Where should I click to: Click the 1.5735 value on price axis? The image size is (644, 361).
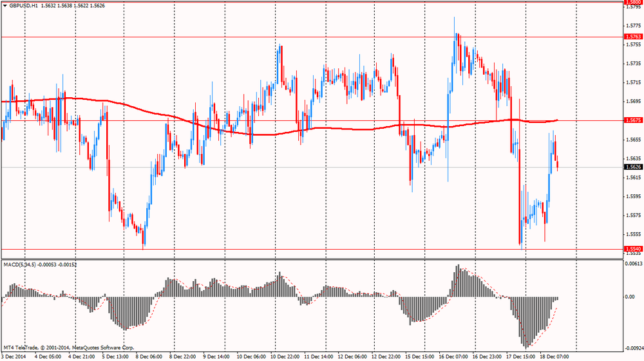tap(632, 64)
